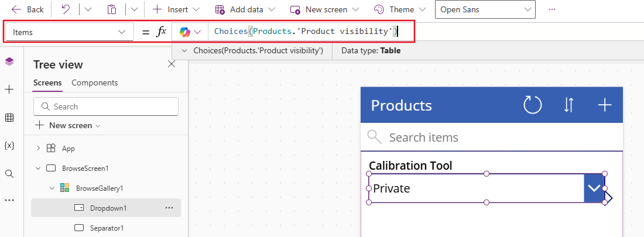
Task: Click inside the Choices formula text
Action: pos(306,31)
